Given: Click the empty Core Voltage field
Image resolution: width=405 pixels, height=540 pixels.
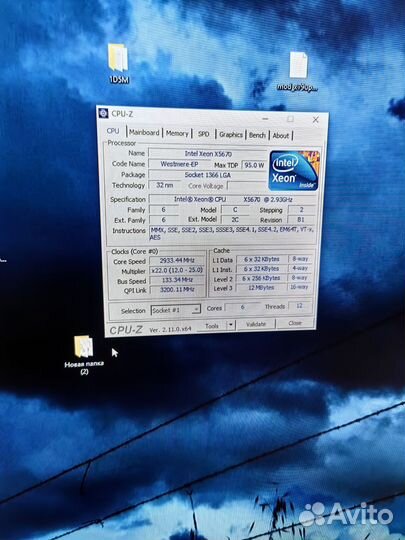Looking at the screenshot, I should [247, 186].
